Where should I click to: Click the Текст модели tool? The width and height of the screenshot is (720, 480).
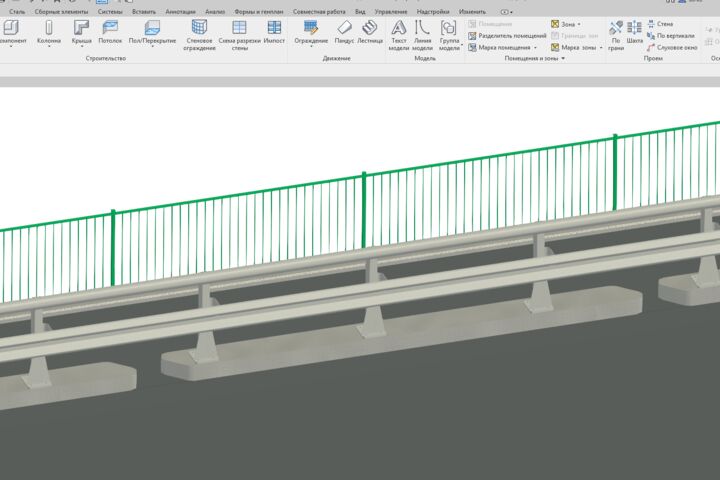399,35
